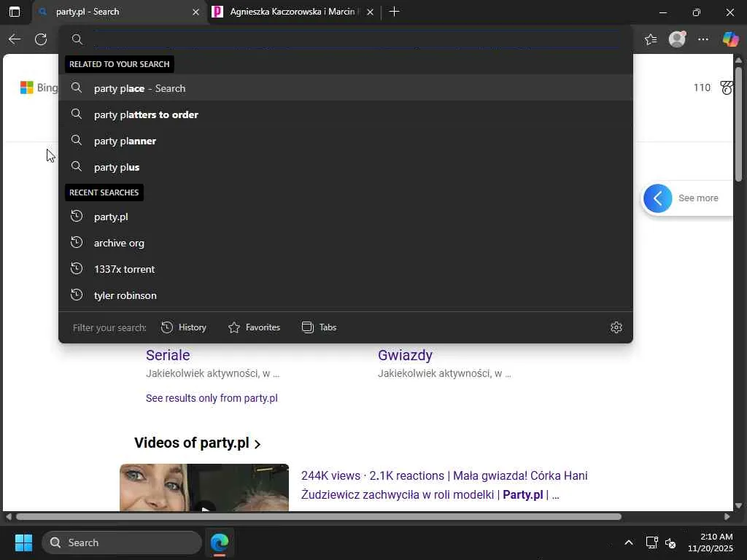Open a new tab with plus icon

point(394,12)
